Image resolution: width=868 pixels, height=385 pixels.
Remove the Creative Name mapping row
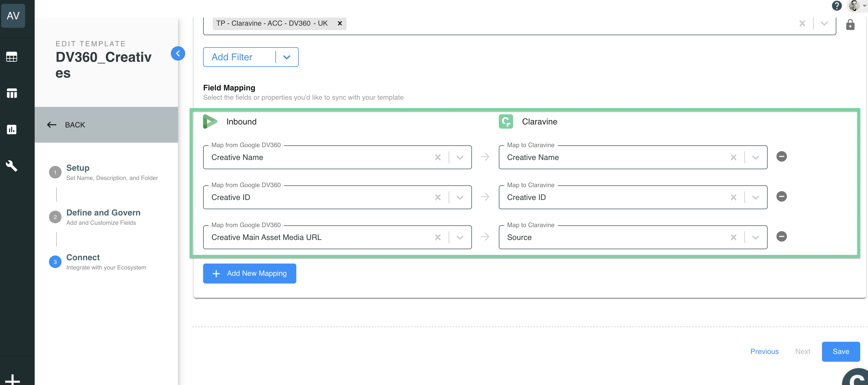782,156
